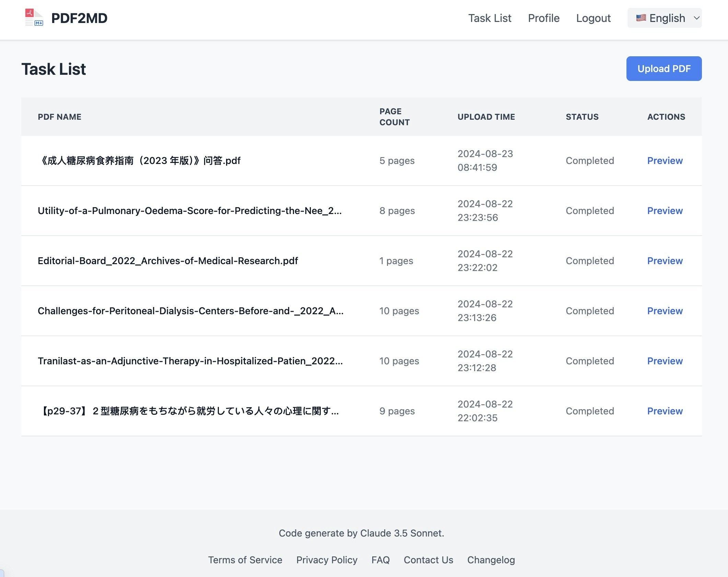
Task: Click the '9 pages' cell
Action: tap(397, 411)
